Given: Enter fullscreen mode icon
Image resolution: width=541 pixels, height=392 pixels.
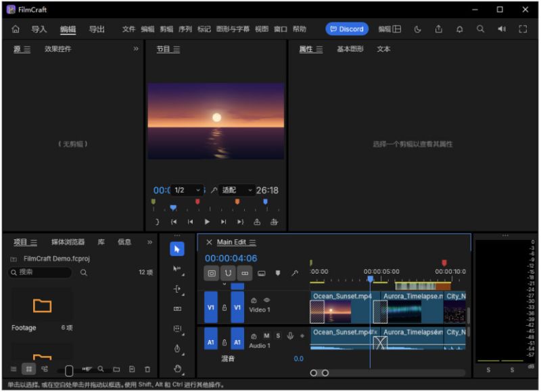Looking at the screenshot, I should point(523,29).
